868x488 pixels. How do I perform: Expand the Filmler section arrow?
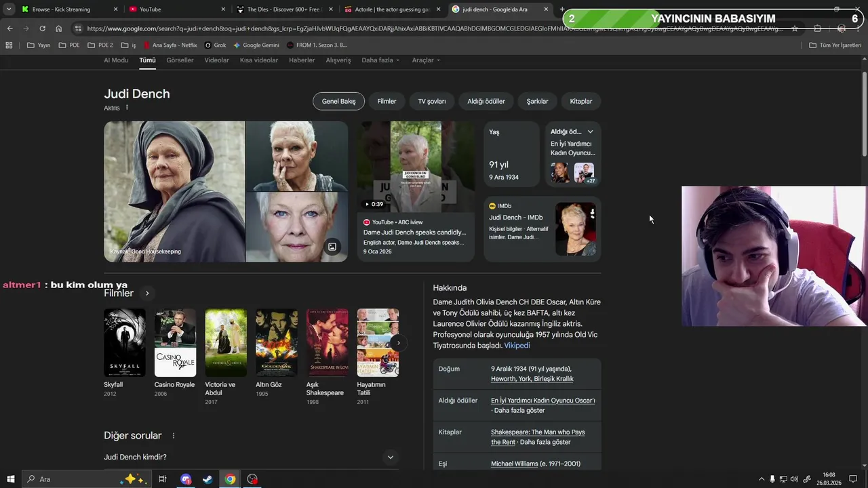pyautogui.click(x=147, y=293)
